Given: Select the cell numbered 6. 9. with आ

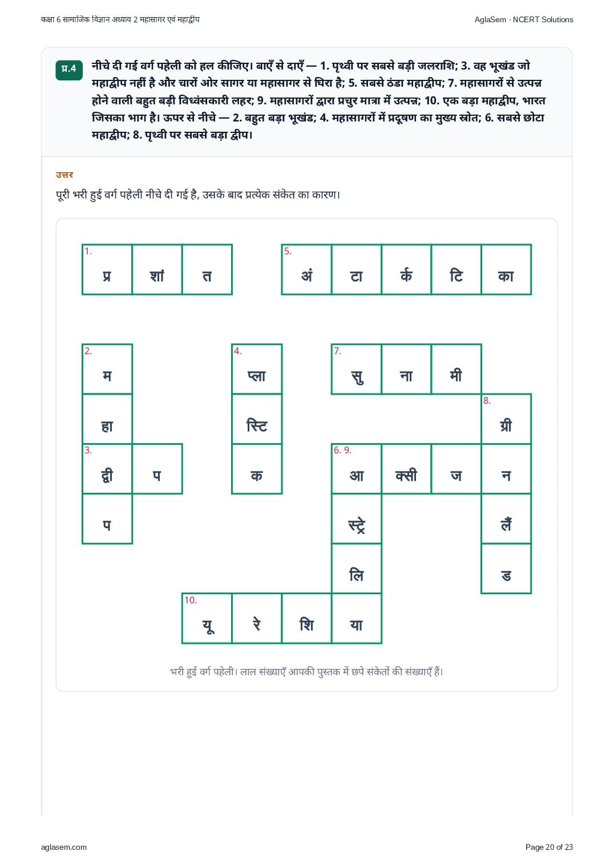Looking at the screenshot, I should tap(357, 469).
